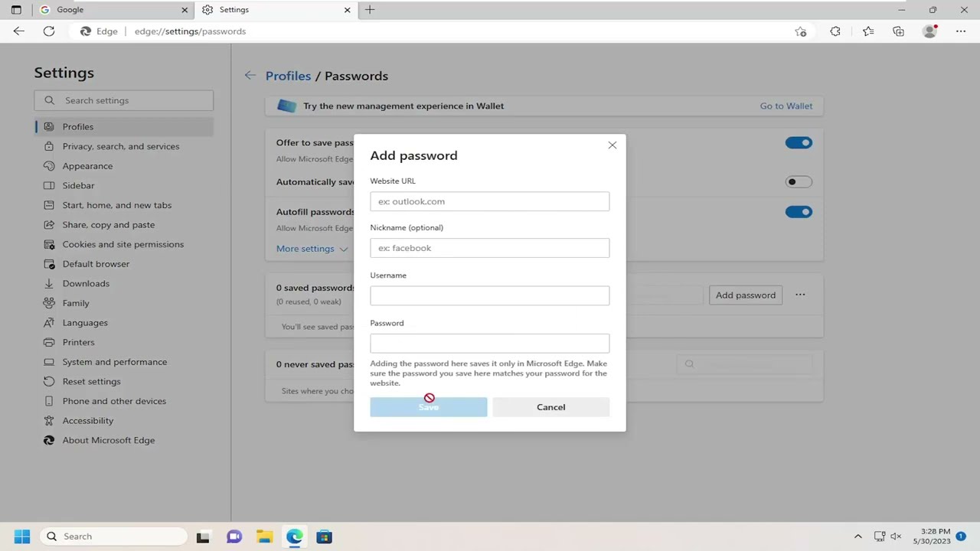980x551 pixels.
Task: Follow the Go to Wallet link
Action: 786,106
